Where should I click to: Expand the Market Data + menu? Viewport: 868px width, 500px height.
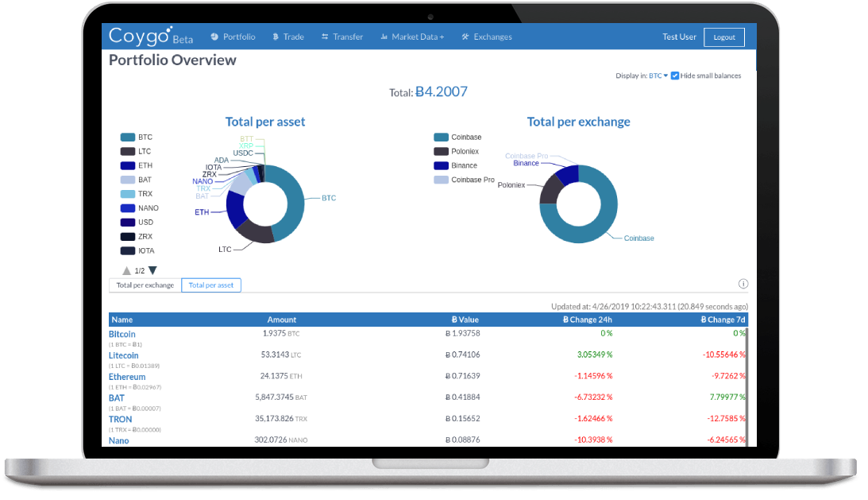coord(418,37)
